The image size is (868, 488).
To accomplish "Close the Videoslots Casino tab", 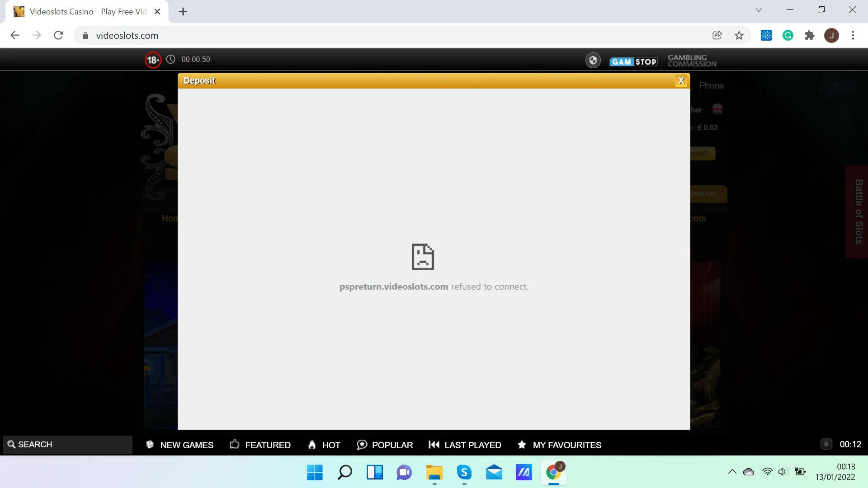I will (x=157, y=12).
